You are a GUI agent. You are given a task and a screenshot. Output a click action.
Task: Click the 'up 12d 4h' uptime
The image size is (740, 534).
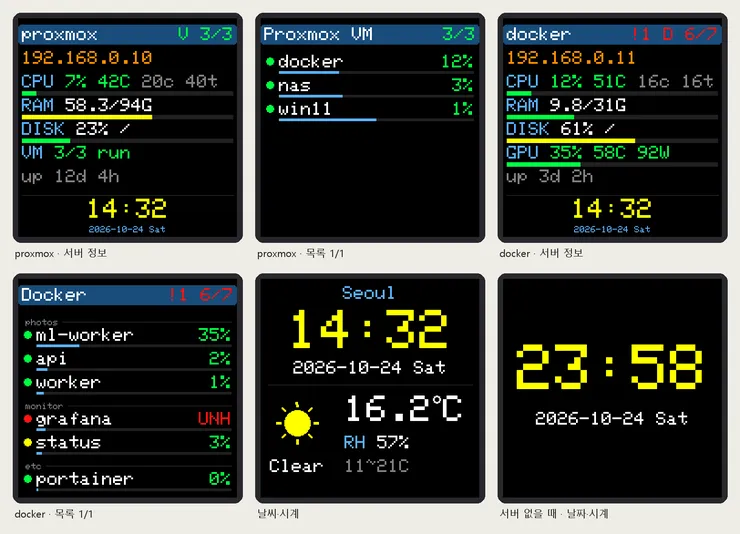pyautogui.click(x=70, y=176)
